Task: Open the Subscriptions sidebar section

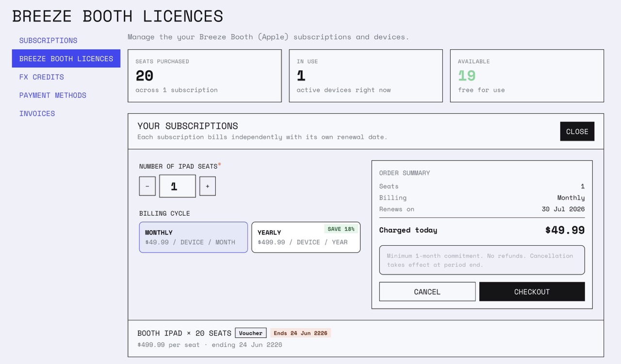Action: (48, 40)
